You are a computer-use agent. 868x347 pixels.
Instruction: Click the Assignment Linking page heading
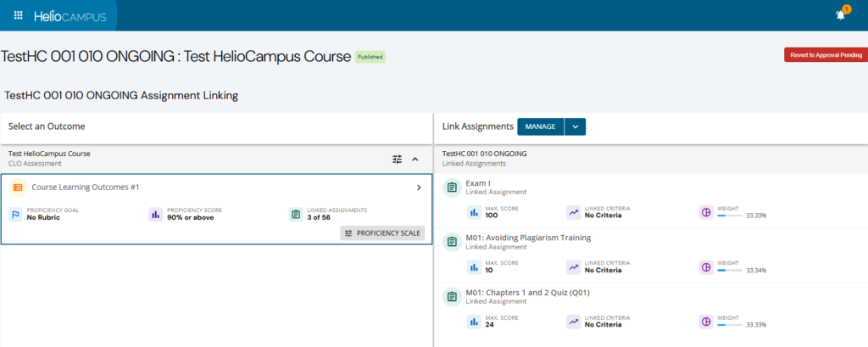click(x=121, y=95)
